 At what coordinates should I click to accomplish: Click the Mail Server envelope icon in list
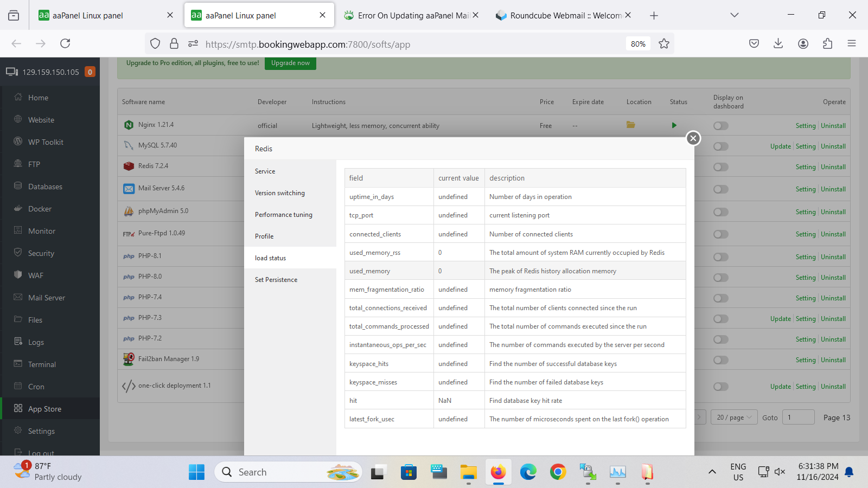[129, 189]
